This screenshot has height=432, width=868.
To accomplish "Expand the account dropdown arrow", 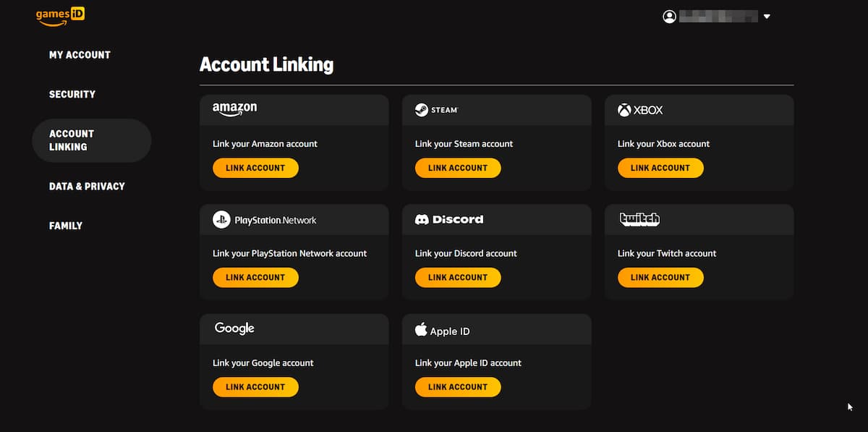I will pos(767,17).
